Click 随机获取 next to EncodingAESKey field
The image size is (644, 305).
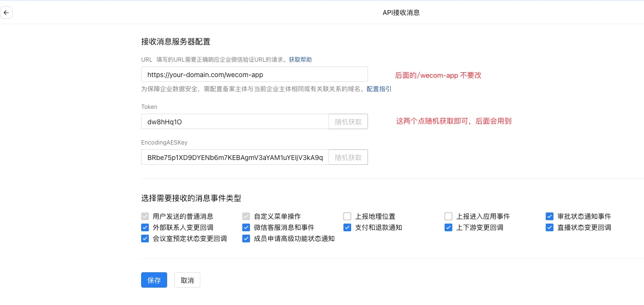(348, 157)
